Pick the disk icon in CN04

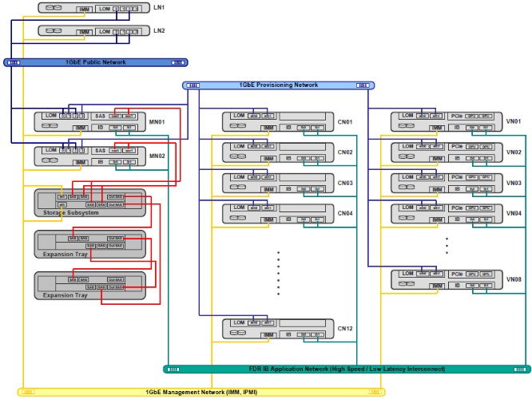[x=238, y=217]
